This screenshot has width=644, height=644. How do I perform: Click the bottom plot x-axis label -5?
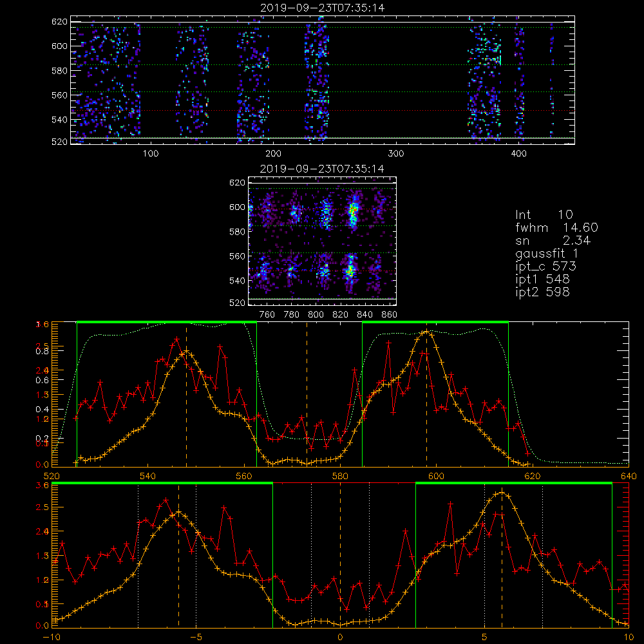tap(196, 637)
